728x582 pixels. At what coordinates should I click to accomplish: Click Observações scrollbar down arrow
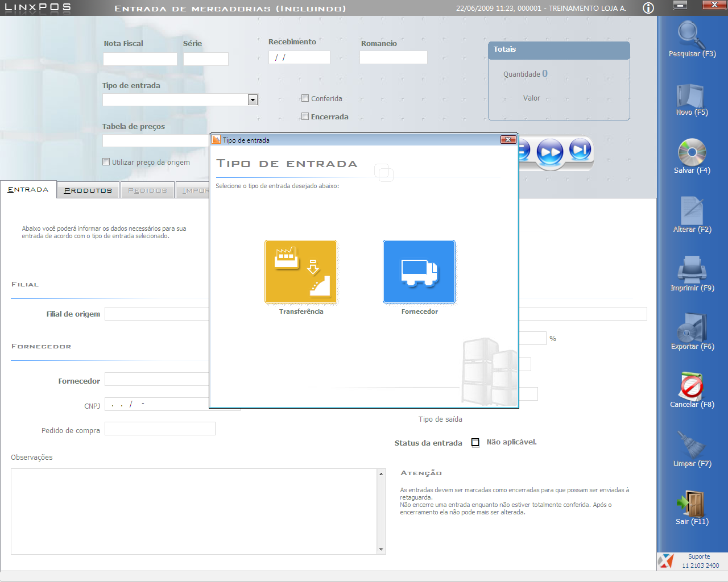tap(381, 550)
